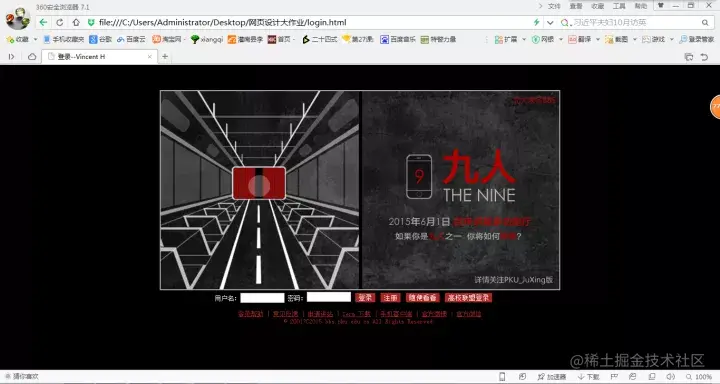Screen dimensions: 720x384
Task: Click the 登录管家 login manager item
Action: click(697, 40)
